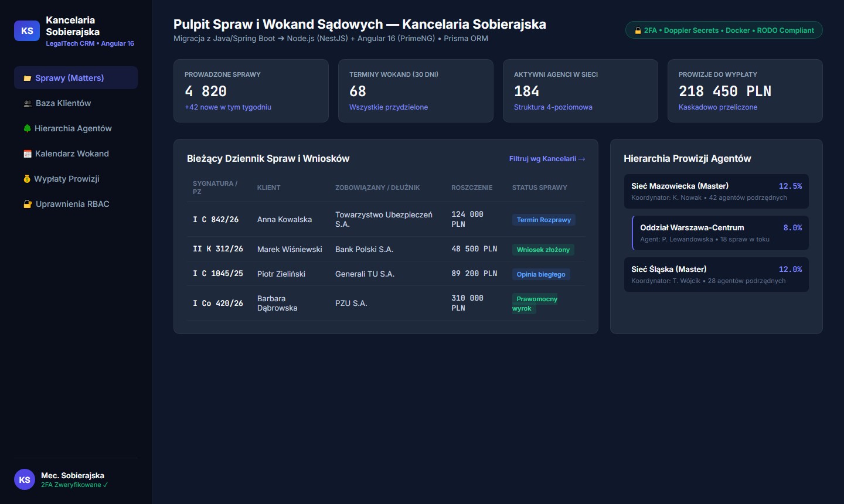Image resolution: width=844 pixels, height=504 pixels.
Task: Click case signature I Co 420/26
Action: coord(218,304)
